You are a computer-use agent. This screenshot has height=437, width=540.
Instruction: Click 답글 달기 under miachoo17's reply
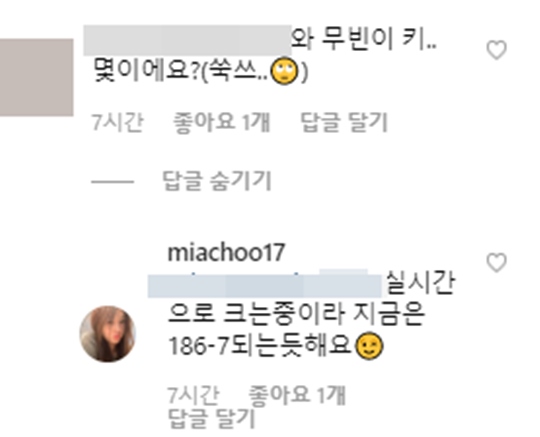(211, 418)
